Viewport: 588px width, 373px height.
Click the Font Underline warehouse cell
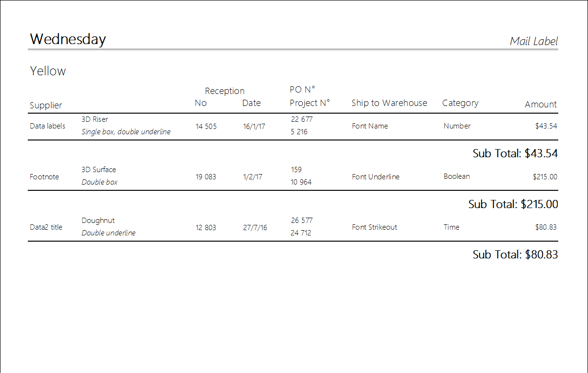pyautogui.click(x=376, y=177)
